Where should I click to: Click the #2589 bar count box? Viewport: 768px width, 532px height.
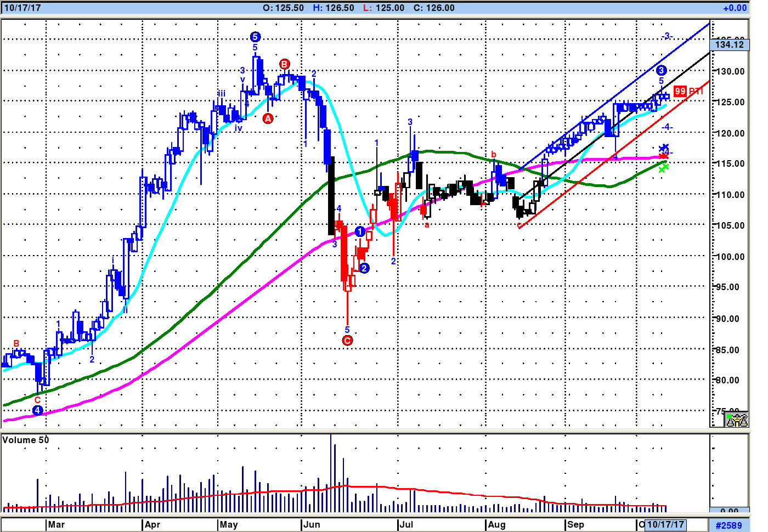click(x=729, y=525)
